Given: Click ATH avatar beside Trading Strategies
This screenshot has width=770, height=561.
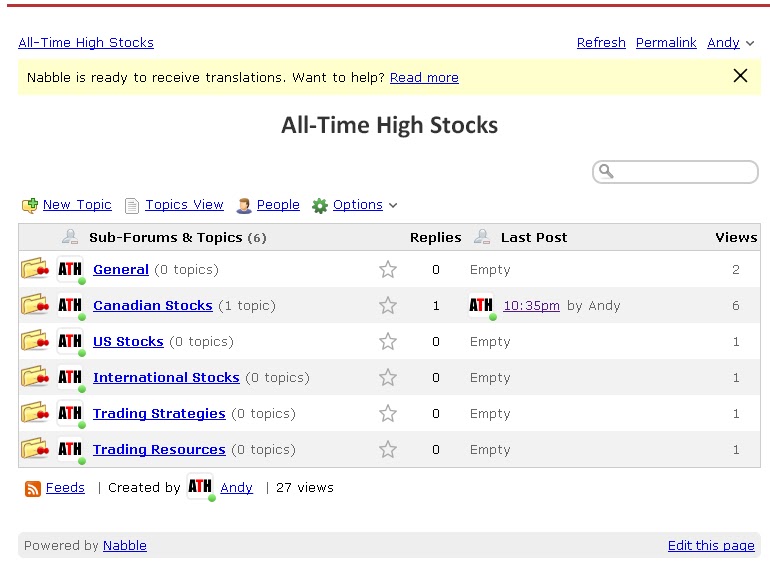Looking at the screenshot, I should coord(70,413).
